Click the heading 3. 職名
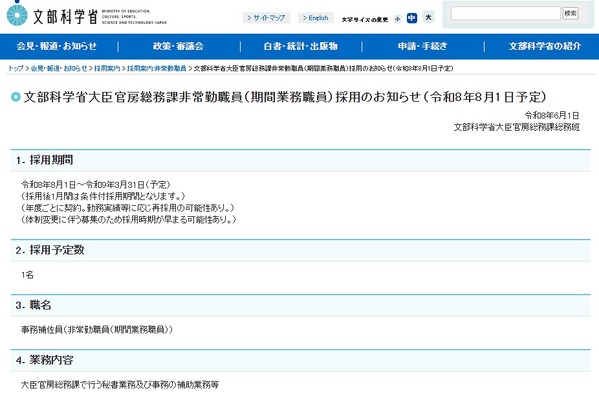Viewport: 599px width, 400px height. pyautogui.click(x=34, y=305)
